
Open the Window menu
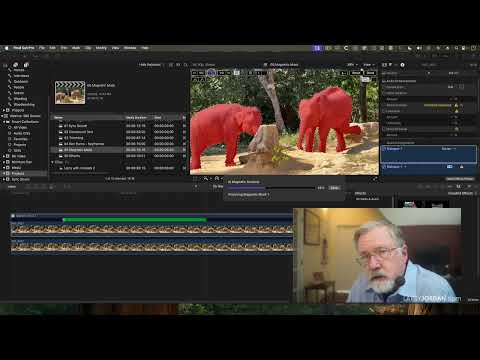click(x=130, y=48)
